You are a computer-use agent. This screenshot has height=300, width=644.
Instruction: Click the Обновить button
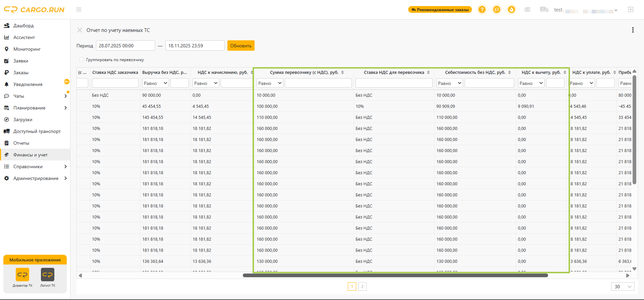click(241, 46)
